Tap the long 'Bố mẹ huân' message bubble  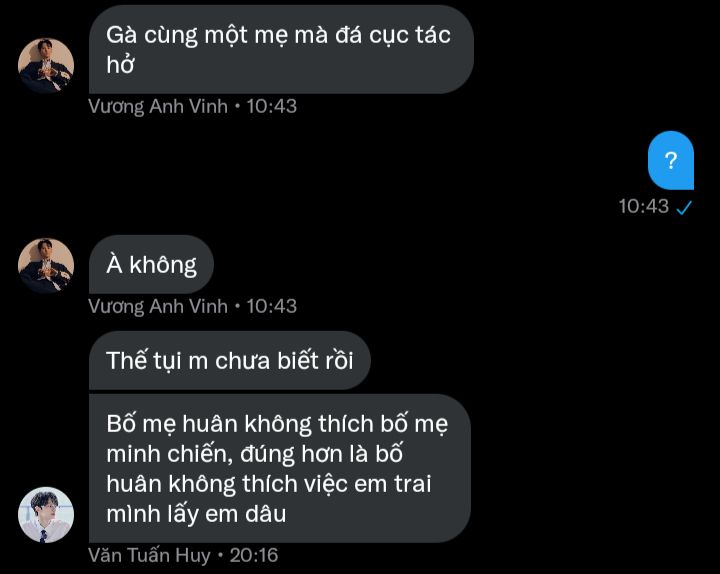[280, 468]
